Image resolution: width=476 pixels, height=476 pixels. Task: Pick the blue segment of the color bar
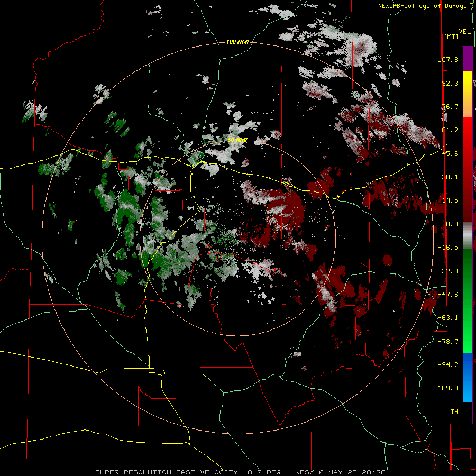coord(467,377)
